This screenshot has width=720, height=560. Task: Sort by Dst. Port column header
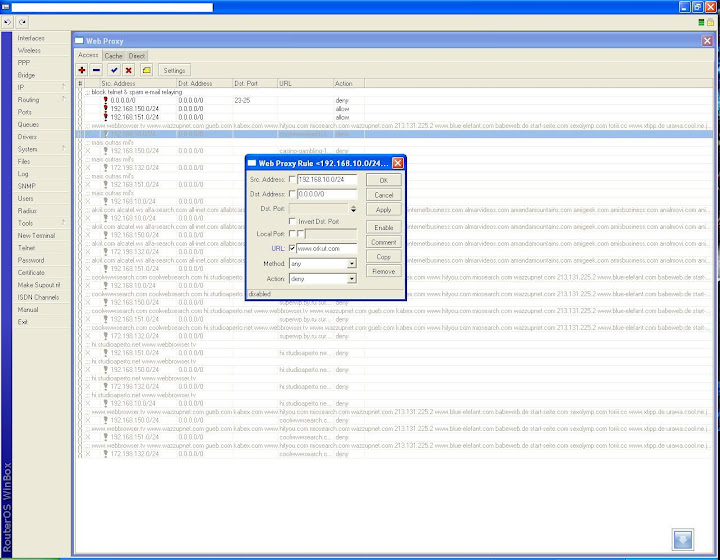tap(255, 83)
